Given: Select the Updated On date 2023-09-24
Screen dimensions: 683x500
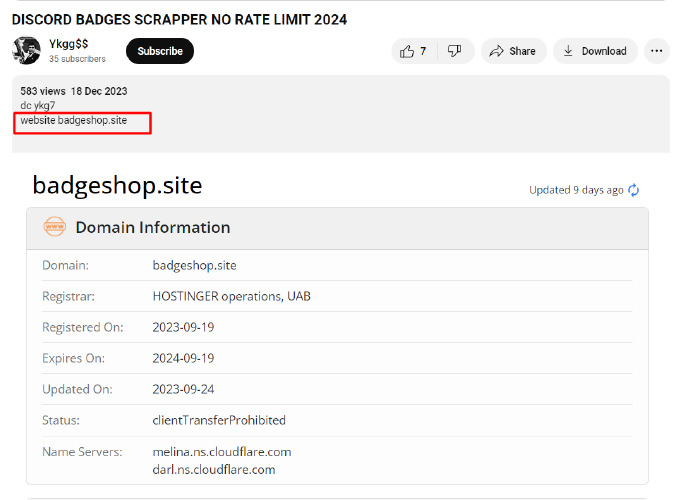Looking at the screenshot, I should [183, 389].
